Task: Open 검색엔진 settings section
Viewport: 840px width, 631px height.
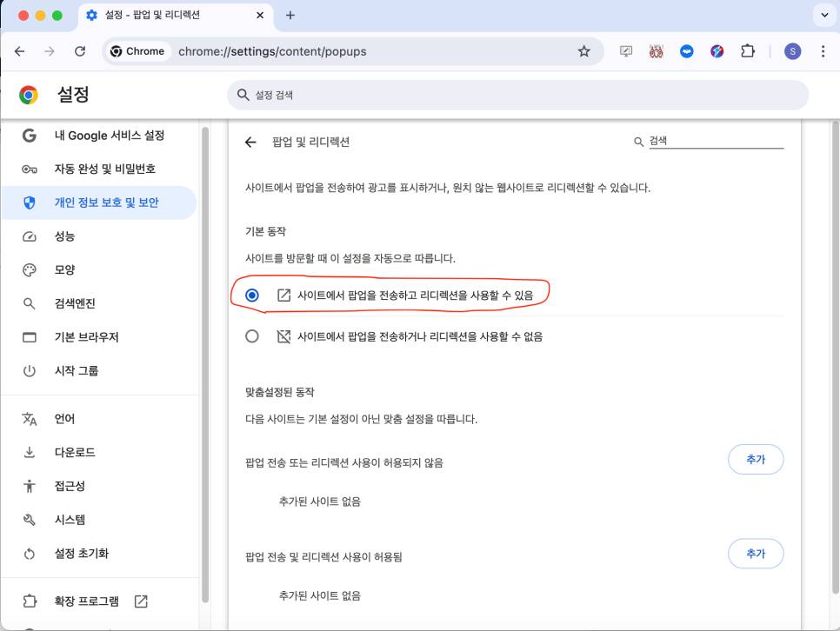Action: [75, 303]
